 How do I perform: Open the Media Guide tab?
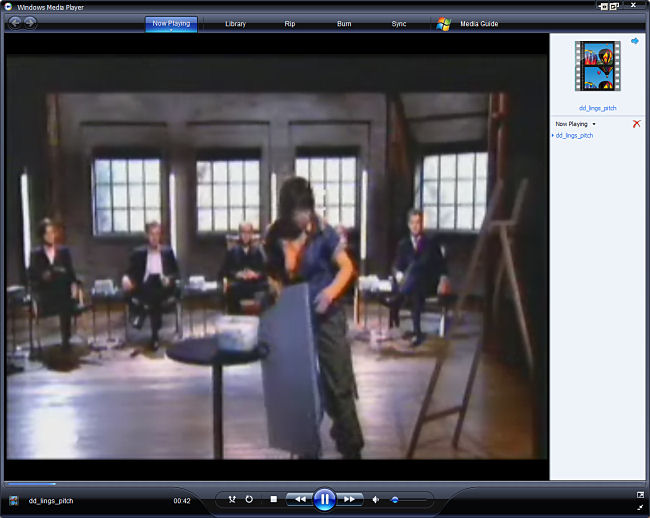[x=479, y=24]
